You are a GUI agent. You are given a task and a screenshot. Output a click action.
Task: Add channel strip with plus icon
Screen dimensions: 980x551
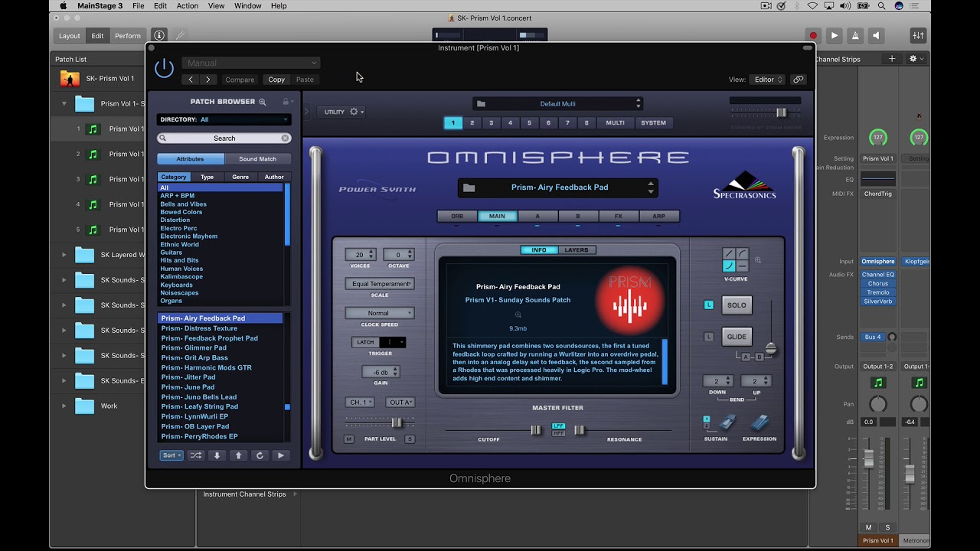click(891, 59)
